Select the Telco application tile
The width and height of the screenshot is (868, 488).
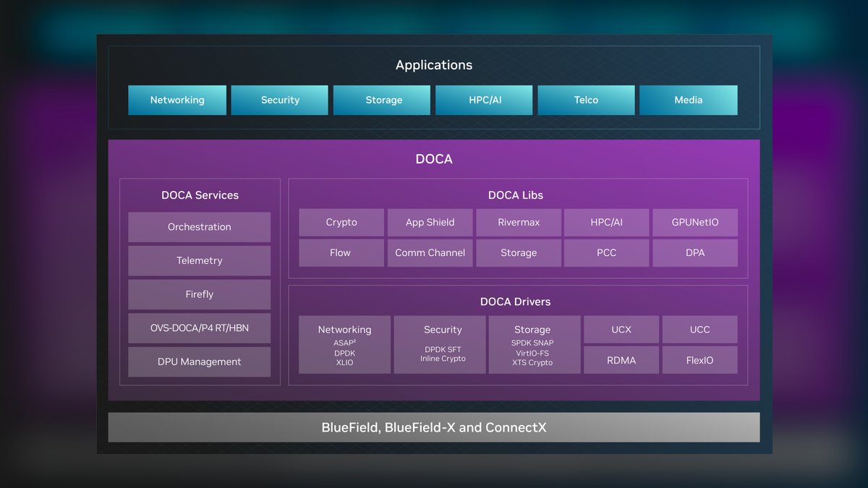tap(587, 100)
